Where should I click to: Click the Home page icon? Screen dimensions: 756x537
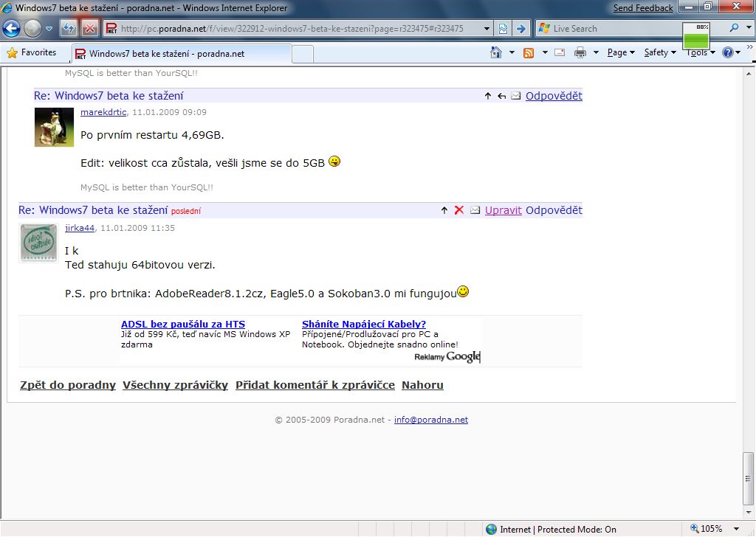click(495, 52)
